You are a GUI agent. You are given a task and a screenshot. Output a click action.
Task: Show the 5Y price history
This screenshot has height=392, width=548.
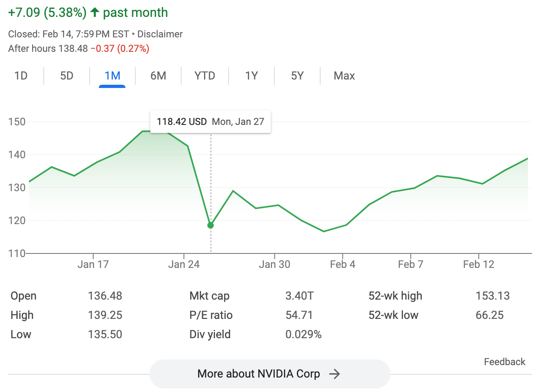click(x=297, y=76)
